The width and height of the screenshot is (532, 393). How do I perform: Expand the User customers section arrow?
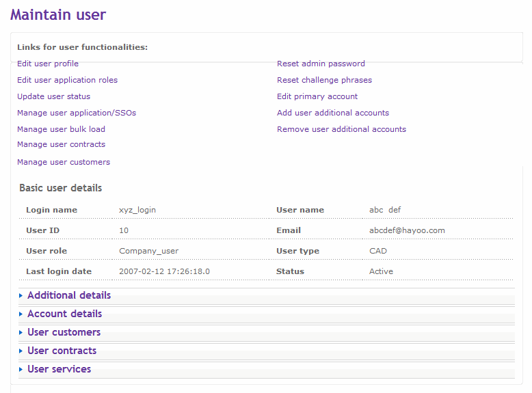tap(21, 332)
